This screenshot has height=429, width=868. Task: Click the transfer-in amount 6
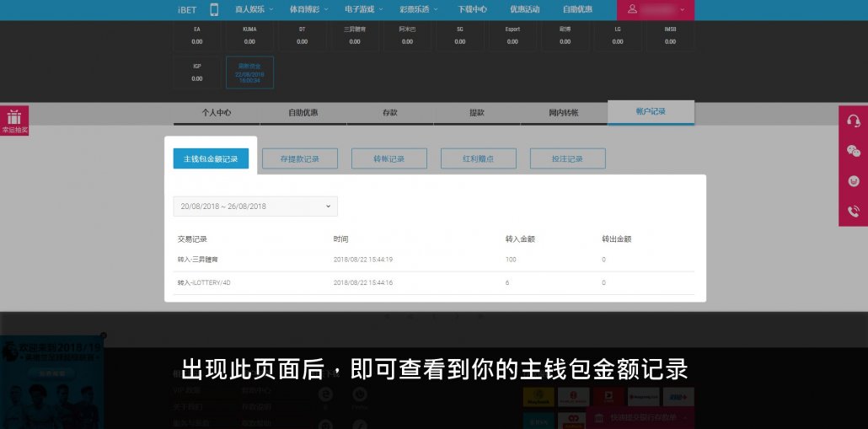pos(507,283)
